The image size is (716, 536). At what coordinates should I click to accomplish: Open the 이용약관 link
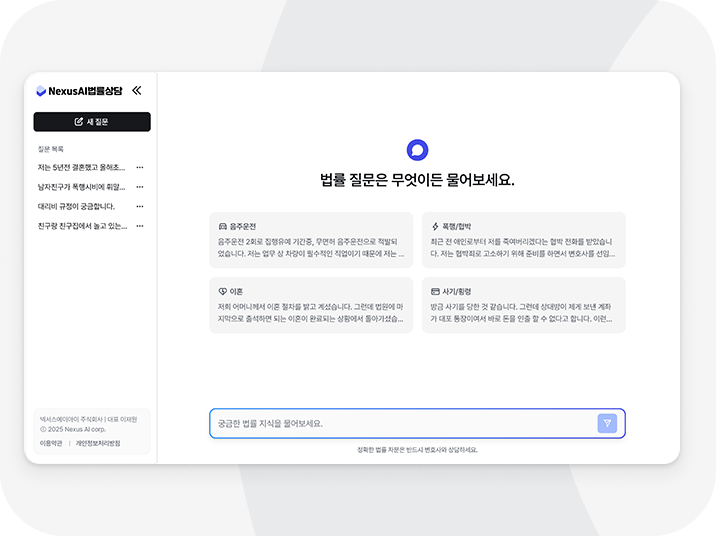[51, 443]
